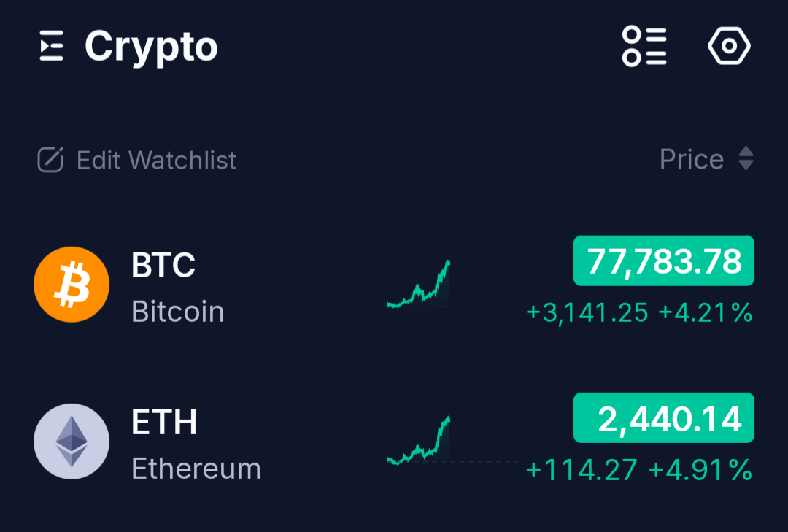Toggle the Price sort arrows
788x532 pixels.
pos(746,159)
